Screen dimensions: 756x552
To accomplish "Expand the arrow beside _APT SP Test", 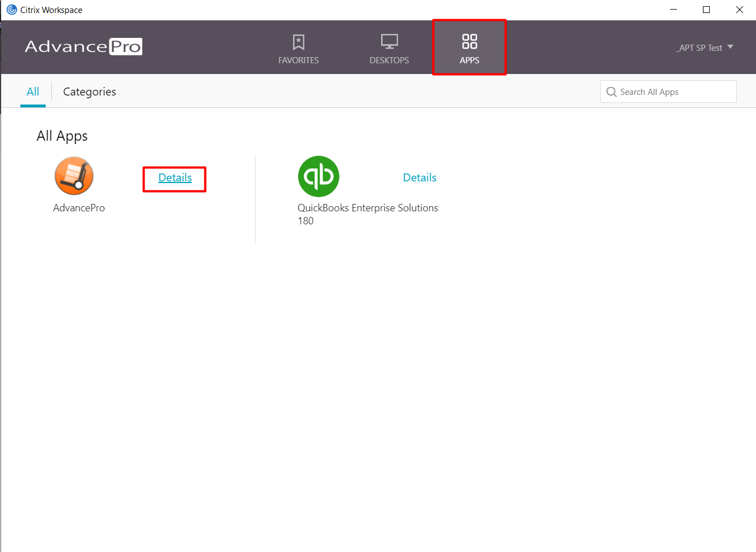I will 730,47.
